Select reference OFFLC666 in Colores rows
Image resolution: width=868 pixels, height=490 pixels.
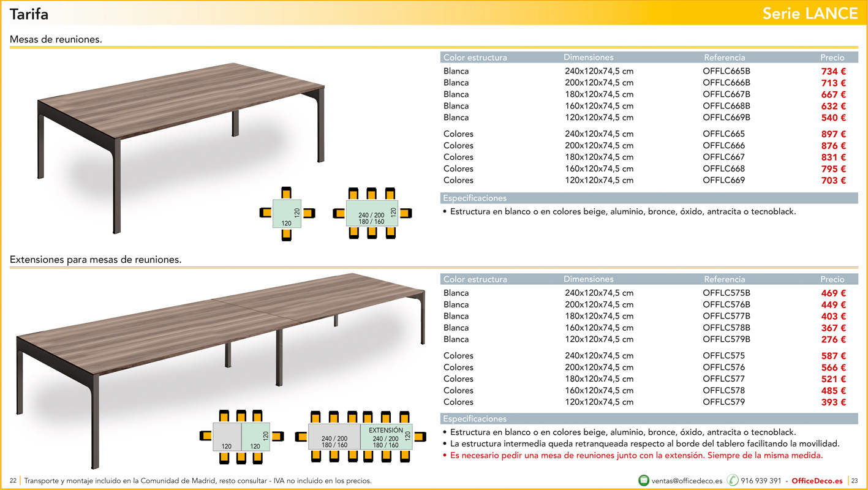click(x=724, y=146)
